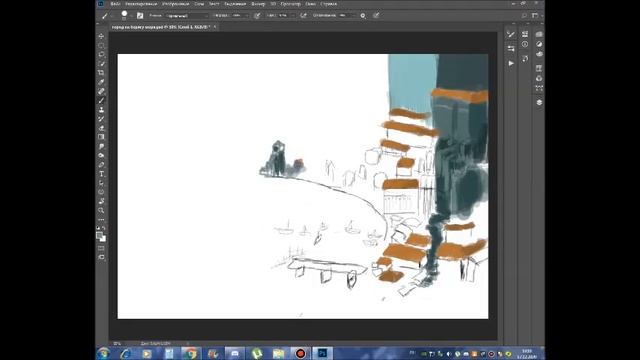Select the Healing Brush tool

(x=101, y=91)
